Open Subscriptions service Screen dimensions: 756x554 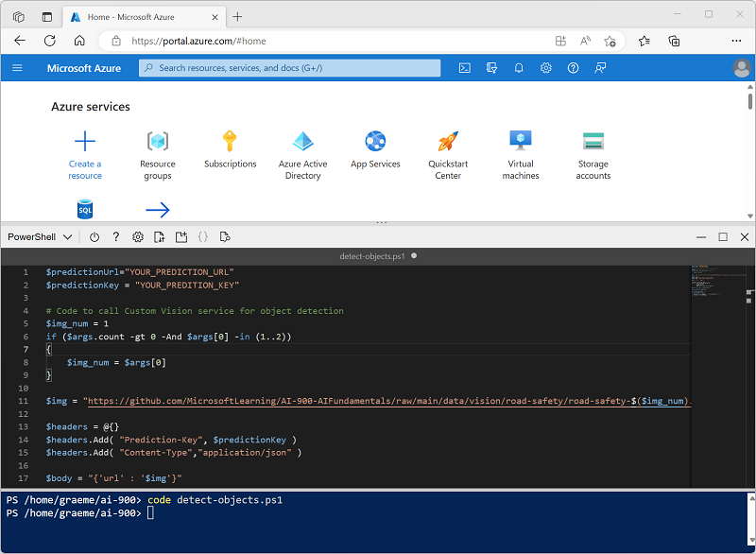click(x=230, y=149)
